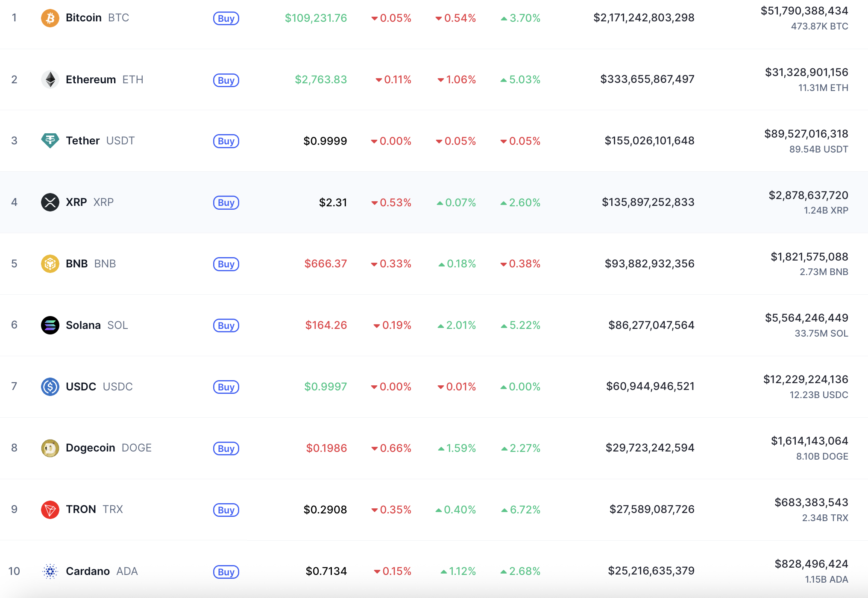This screenshot has height=598, width=868.
Task: Click the USDC logo icon
Action: point(50,387)
